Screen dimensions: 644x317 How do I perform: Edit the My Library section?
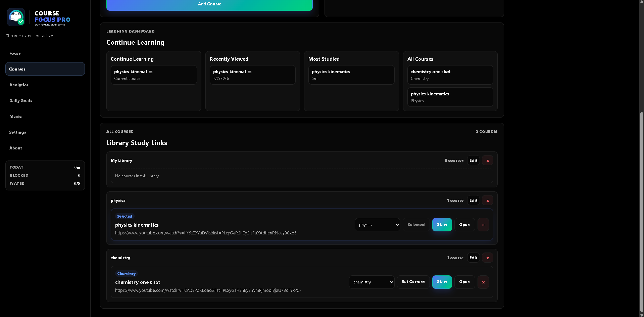[x=474, y=161]
